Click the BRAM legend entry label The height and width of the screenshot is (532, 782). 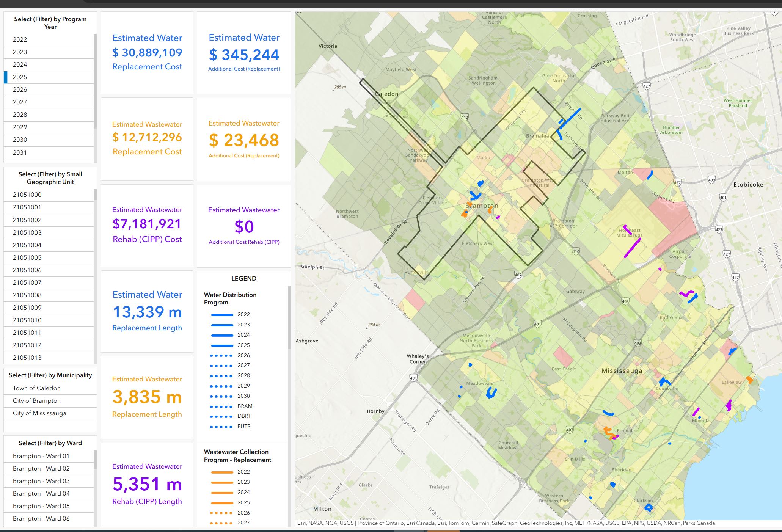[x=245, y=406]
